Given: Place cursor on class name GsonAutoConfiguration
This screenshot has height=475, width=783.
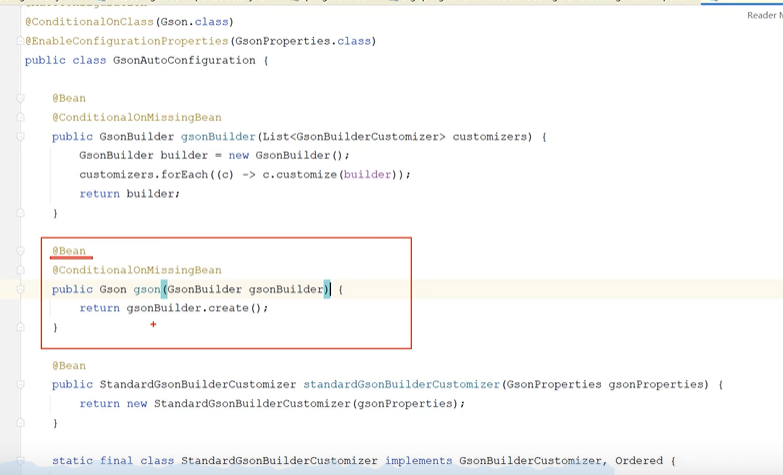Looking at the screenshot, I should (184, 60).
